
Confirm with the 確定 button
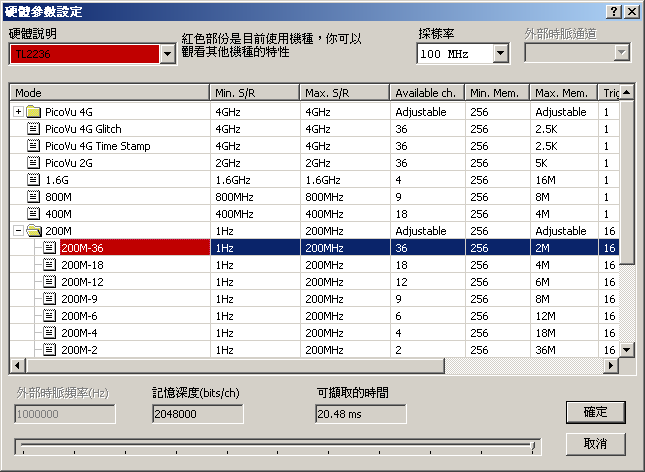[596, 412]
